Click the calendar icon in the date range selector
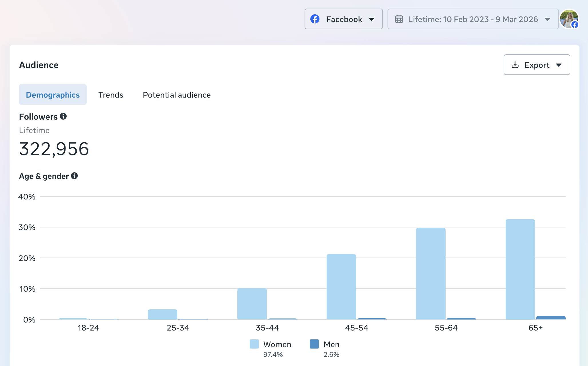588x366 pixels. click(399, 19)
